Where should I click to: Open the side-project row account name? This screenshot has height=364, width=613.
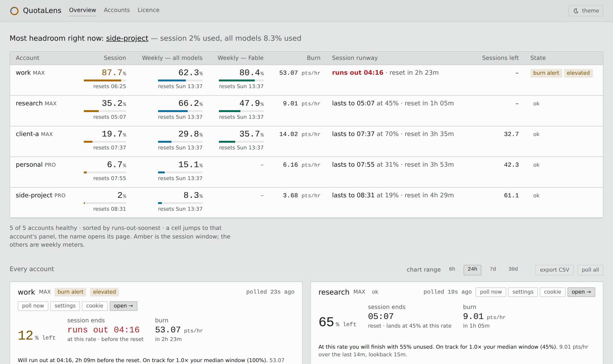[34, 195]
